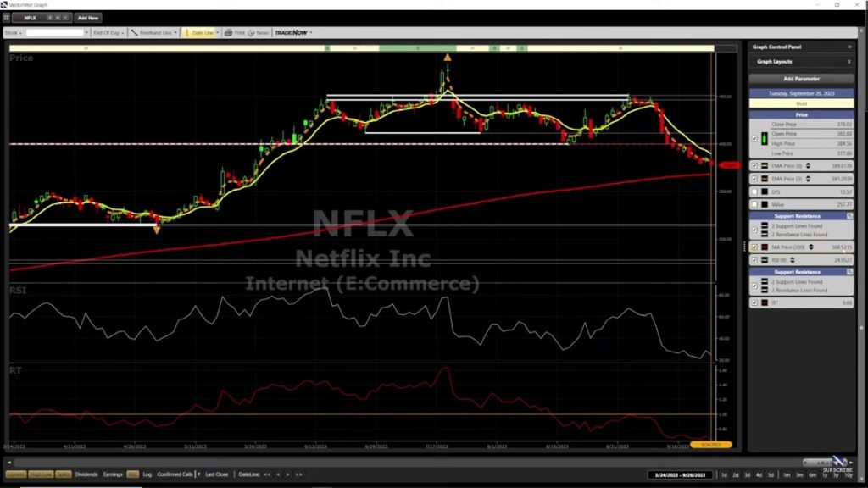
Task: Open the TradeNow dropdown menu
Action: click(293, 33)
